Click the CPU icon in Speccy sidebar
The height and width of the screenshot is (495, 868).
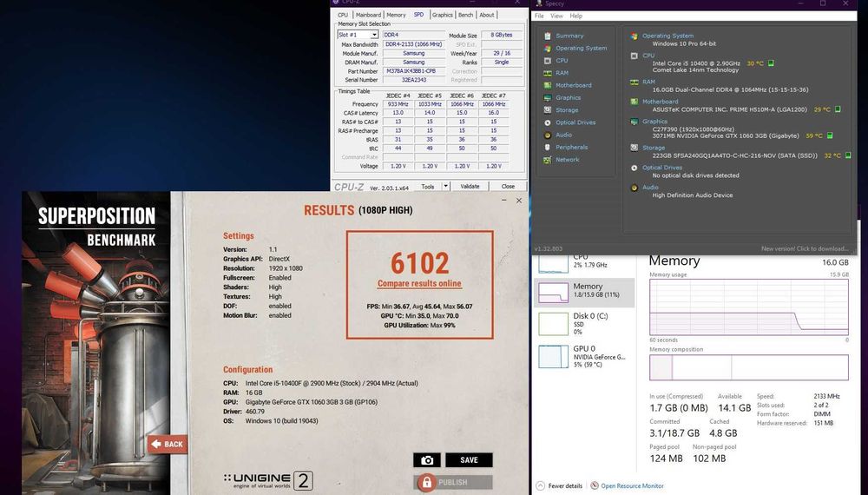coord(548,60)
